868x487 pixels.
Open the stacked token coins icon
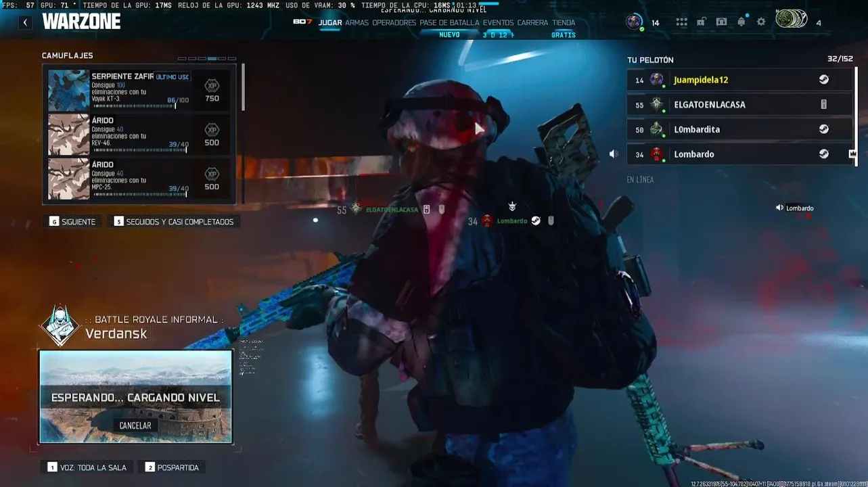point(792,19)
